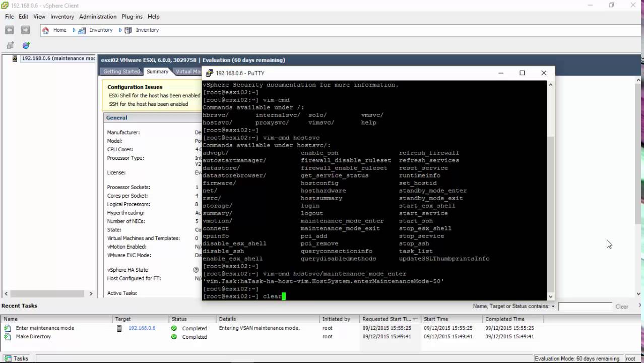Click vSphere HA State help icon
This screenshot has width=644, height=363.
point(196,270)
